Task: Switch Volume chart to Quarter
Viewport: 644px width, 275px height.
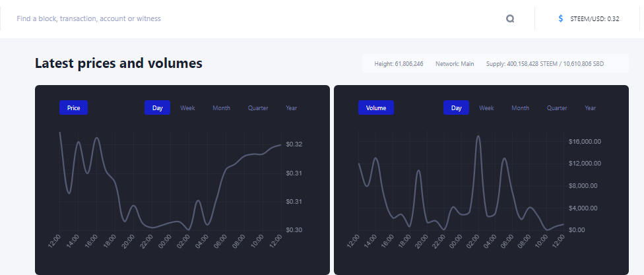Action: [x=557, y=108]
